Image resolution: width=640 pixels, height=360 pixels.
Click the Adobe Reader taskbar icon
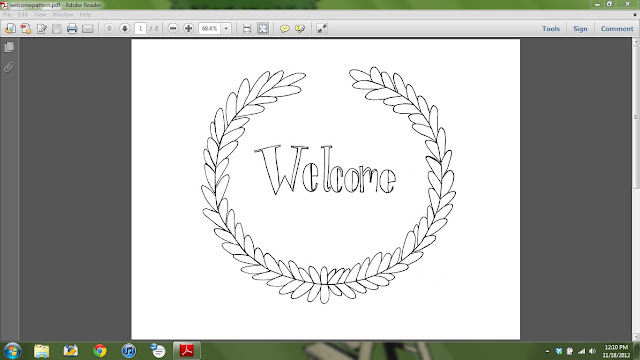[x=187, y=351]
